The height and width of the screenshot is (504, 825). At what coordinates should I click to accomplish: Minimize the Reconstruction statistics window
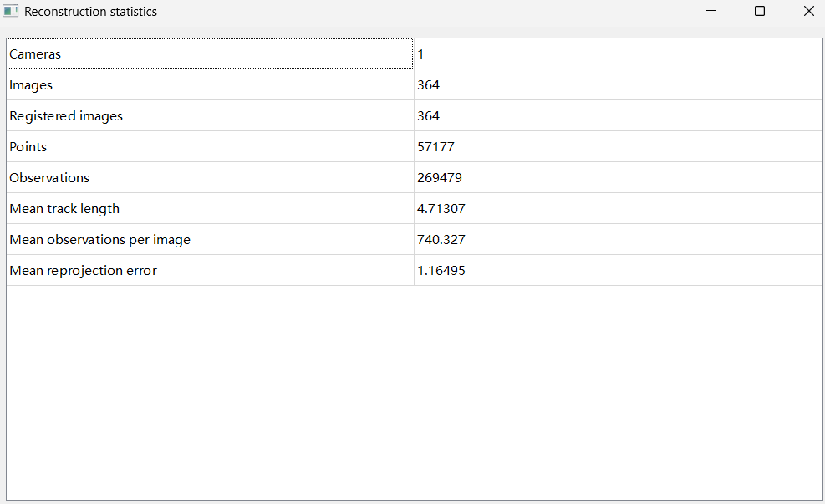point(711,12)
